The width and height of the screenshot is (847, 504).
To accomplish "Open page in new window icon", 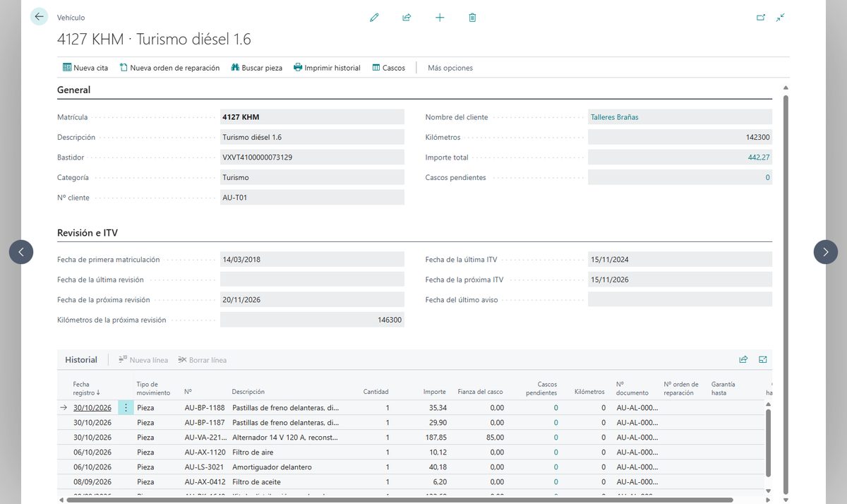I will 761,17.
